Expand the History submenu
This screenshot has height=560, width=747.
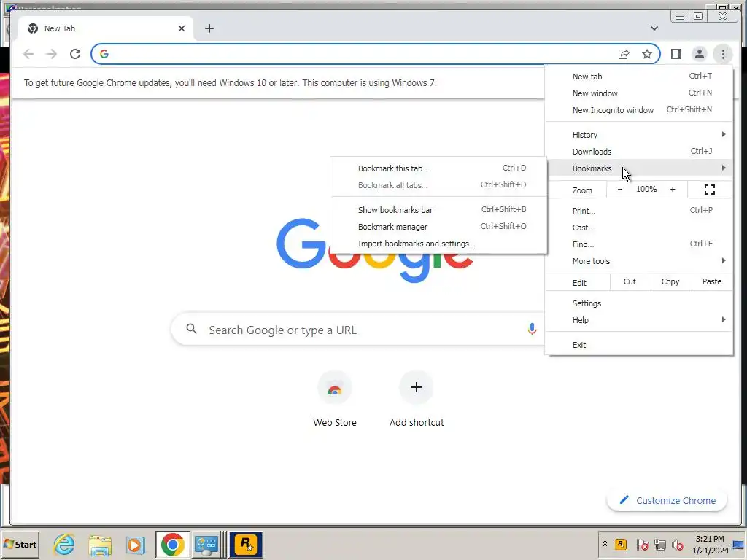639,135
